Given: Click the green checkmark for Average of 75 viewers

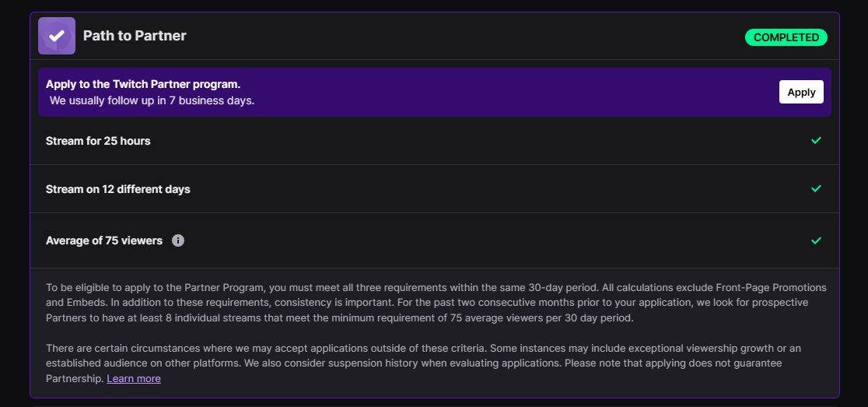Looking at the screenshot, I should pyautogui.click(x=816, y=241).
